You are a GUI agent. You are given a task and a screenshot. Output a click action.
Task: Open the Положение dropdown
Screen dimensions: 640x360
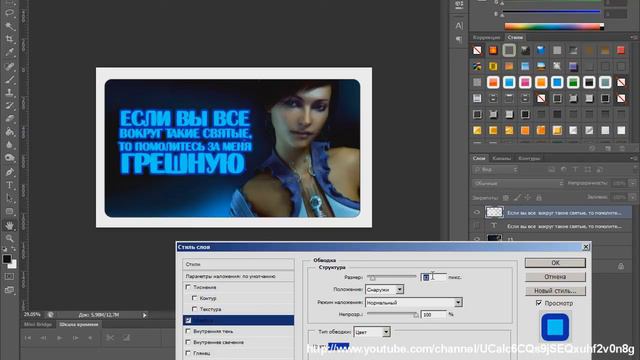384,289
